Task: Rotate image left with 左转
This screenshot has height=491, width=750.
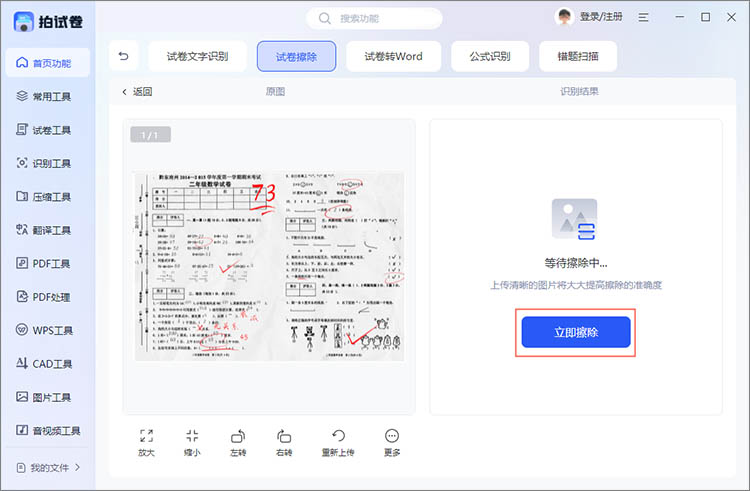Action: 238,436
